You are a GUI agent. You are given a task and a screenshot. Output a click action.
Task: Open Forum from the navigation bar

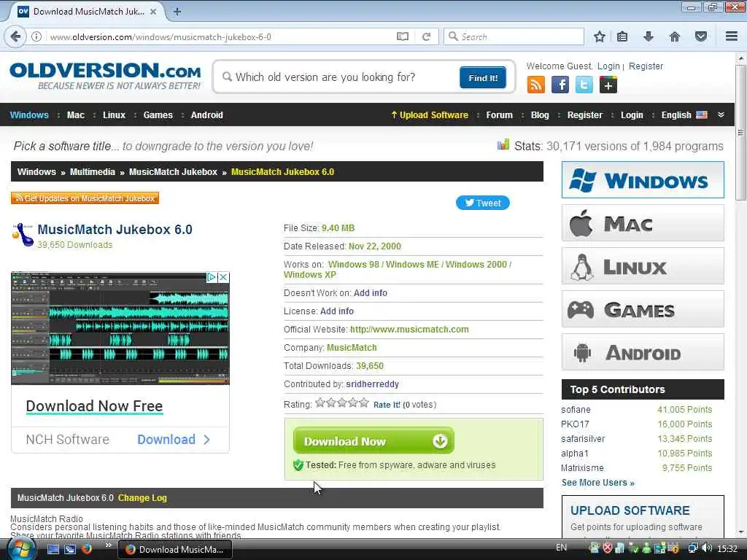point(499,114)
